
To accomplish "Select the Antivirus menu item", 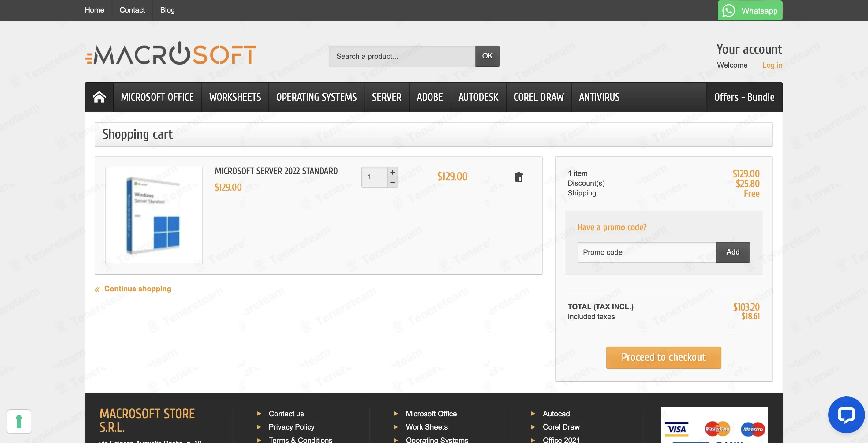I will [x=599, y=97].
